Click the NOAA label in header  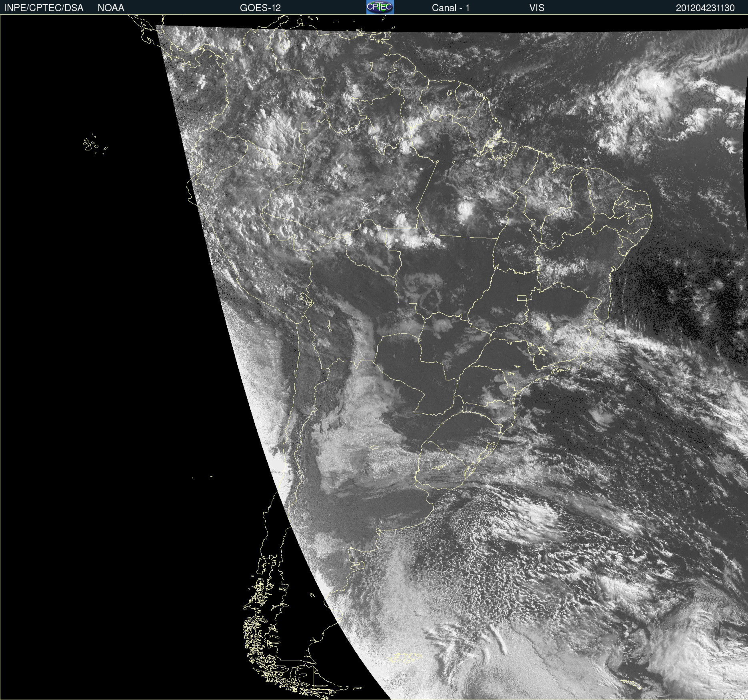111,8
